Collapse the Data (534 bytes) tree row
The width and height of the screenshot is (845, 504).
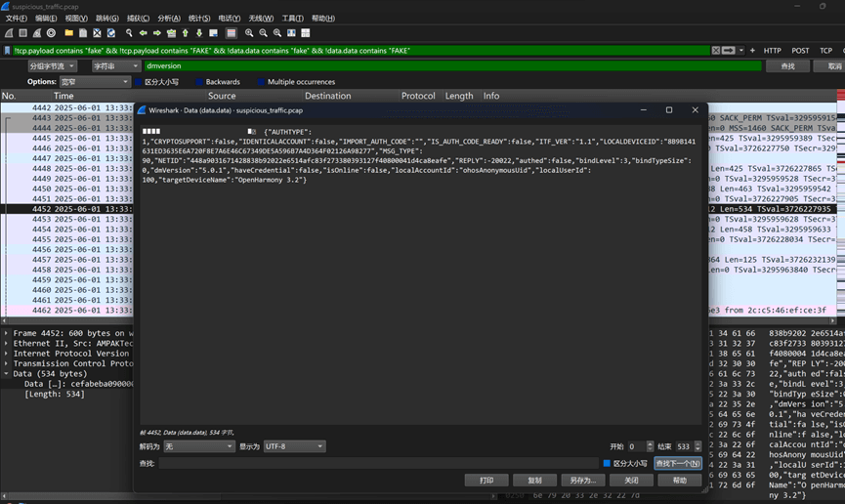pos(6,373)
